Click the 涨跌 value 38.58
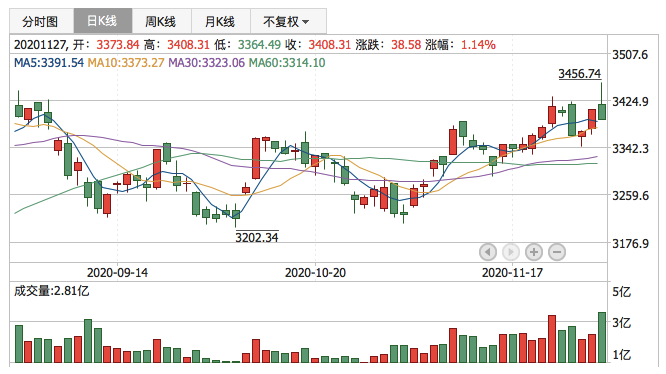This screenshot has height=374, width=666. click(406, 45)
